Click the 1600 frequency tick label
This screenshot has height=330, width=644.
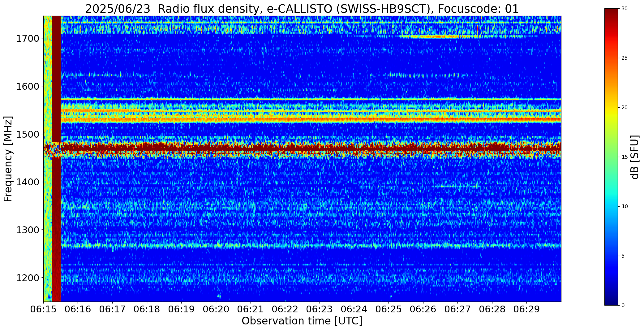(x=28, y=86)
